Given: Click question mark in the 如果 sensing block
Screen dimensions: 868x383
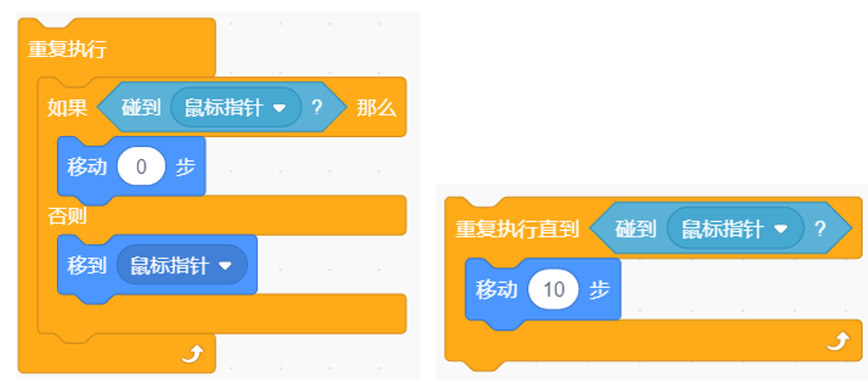Looking at the screenshot, I should click(x=318, y=108).
